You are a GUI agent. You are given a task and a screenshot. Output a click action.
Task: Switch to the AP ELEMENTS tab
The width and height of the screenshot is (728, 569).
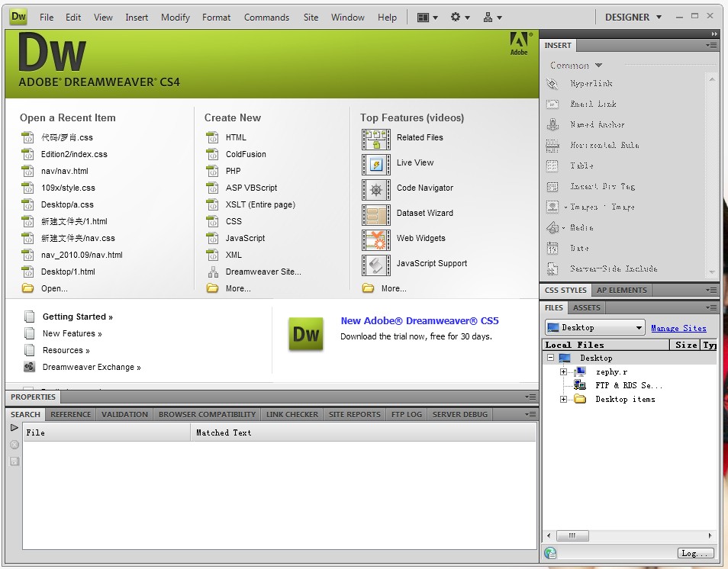click(622, 290)
